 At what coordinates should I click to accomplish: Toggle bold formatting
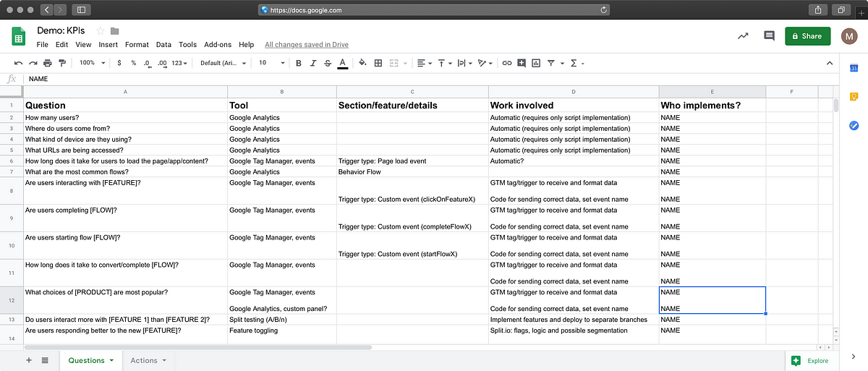(x=299, y=63)
